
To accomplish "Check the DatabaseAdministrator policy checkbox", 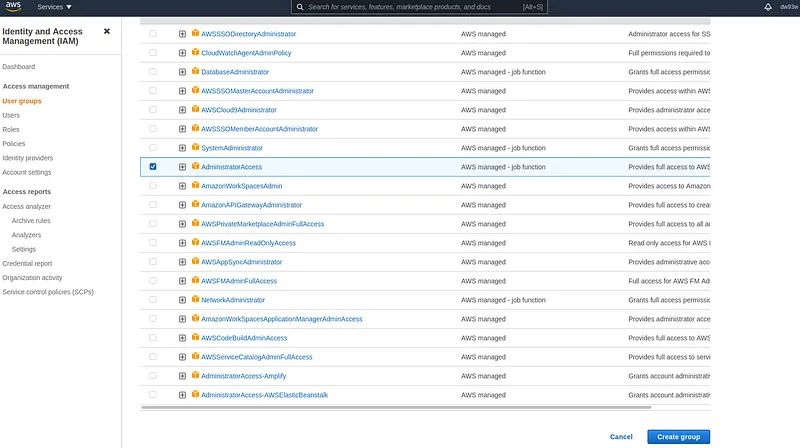I will tap(153, 71).
